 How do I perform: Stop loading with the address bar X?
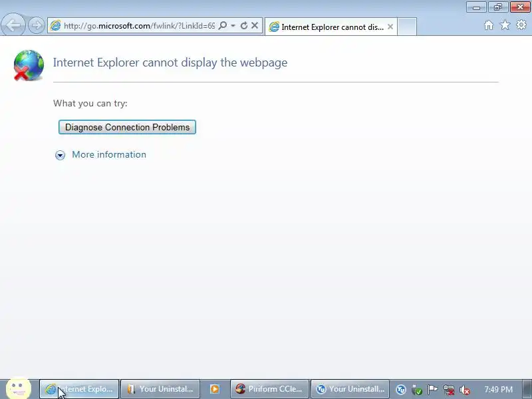pos(255,25)
